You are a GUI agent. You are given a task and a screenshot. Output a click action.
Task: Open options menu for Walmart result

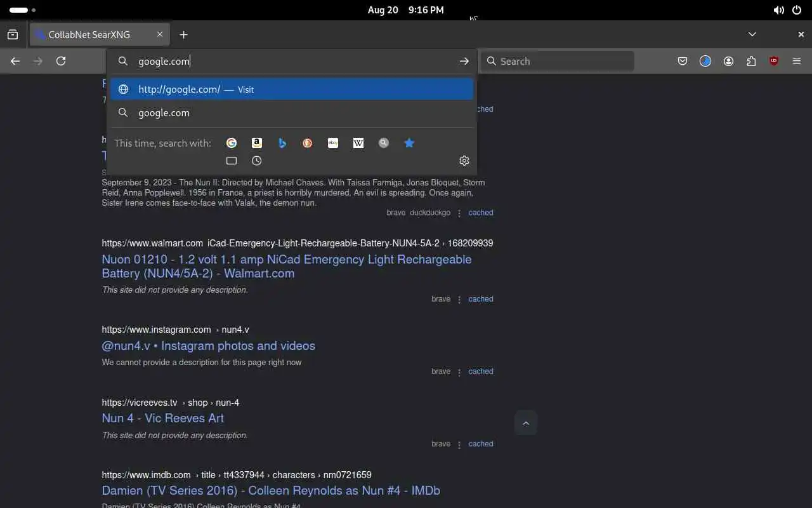[x=459, y=300]
